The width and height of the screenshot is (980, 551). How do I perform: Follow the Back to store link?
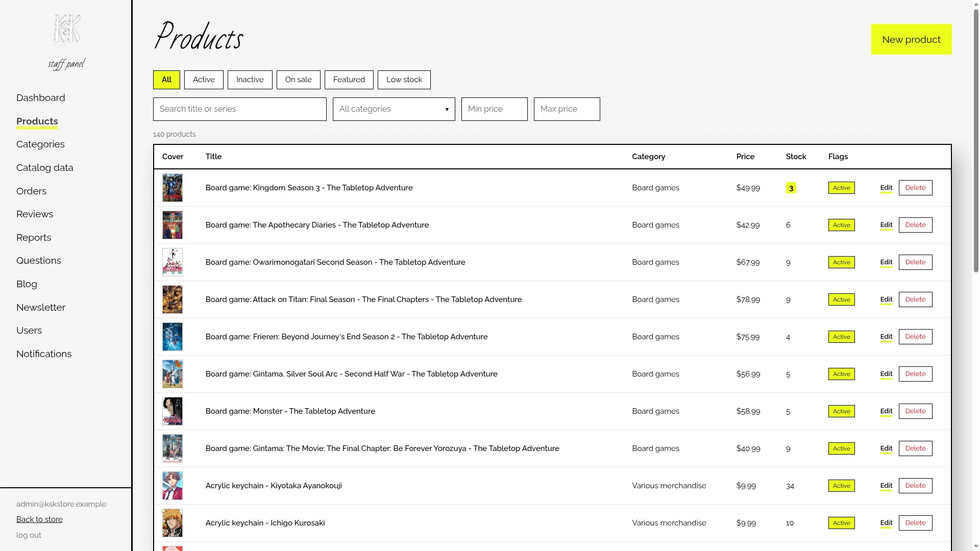[39, 519]
